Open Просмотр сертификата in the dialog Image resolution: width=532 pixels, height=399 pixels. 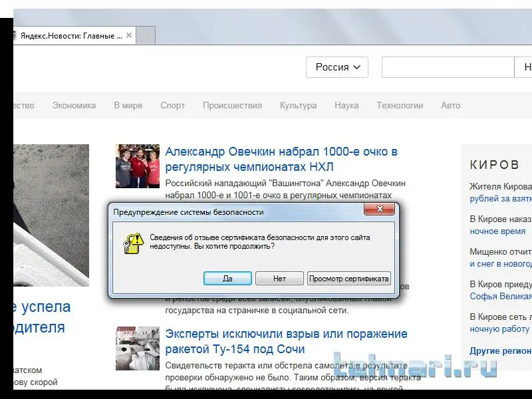tap(348, 279)
